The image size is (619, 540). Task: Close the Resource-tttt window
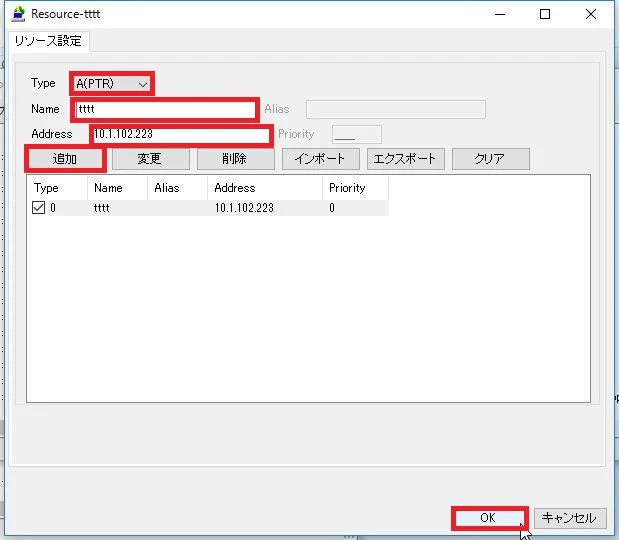pos(591,14)
